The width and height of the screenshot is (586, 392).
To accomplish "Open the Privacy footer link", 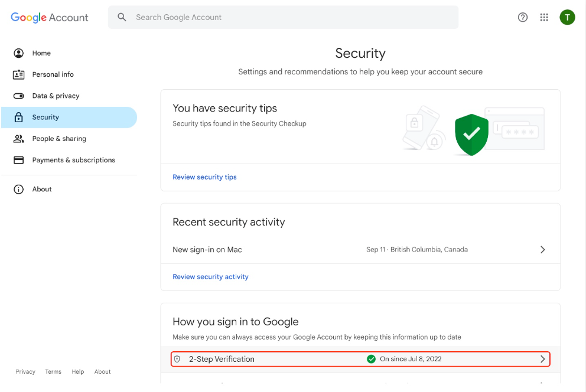I will 25,372.
